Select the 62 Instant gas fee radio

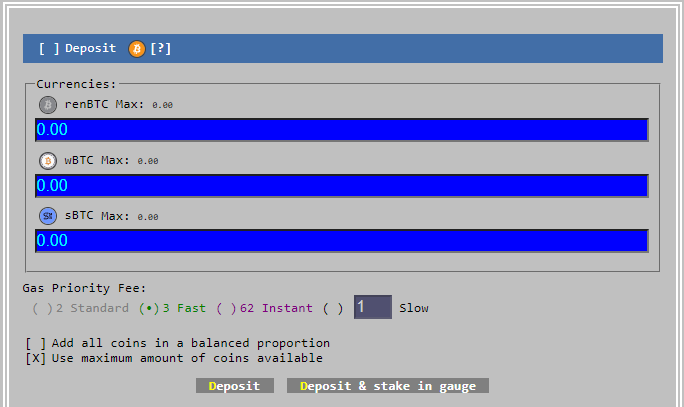227,308
